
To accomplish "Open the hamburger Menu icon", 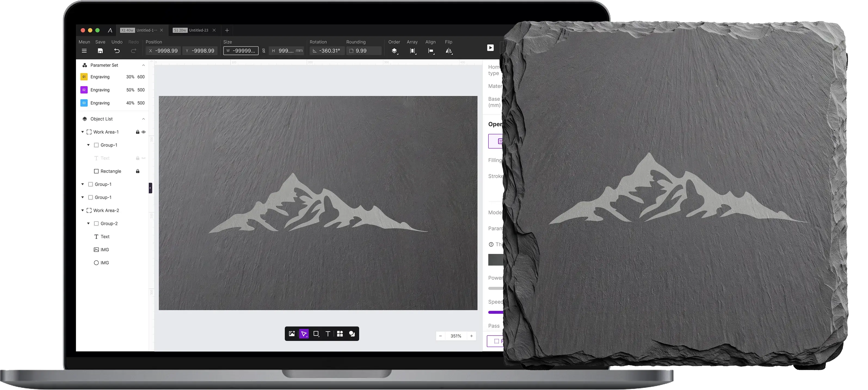I will 84,51.
